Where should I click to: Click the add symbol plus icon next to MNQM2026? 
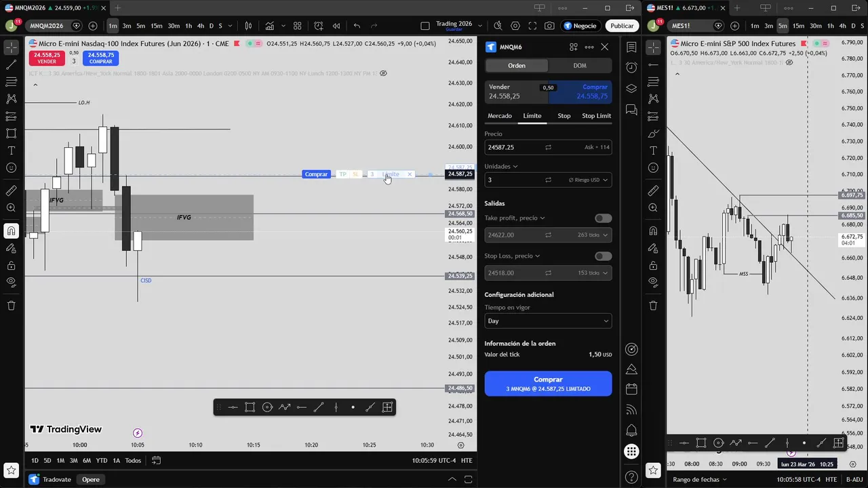(x=93, y=26)
